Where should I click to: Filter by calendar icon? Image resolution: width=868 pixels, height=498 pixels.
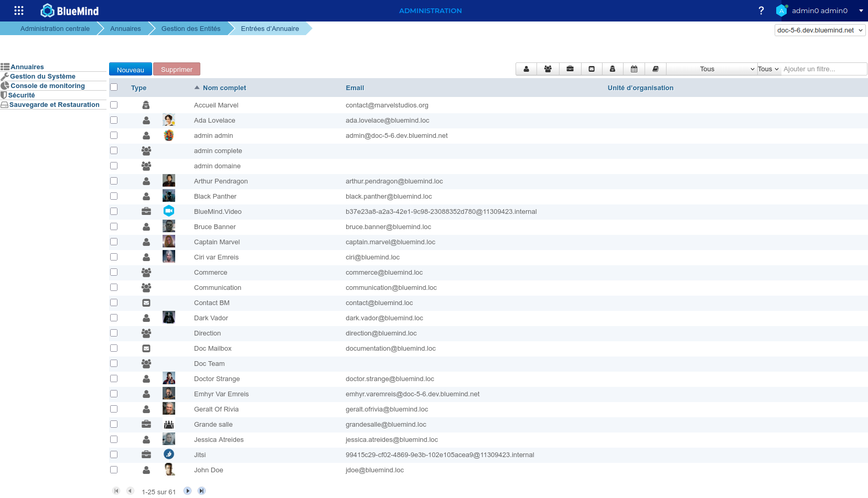pos(634,69)
